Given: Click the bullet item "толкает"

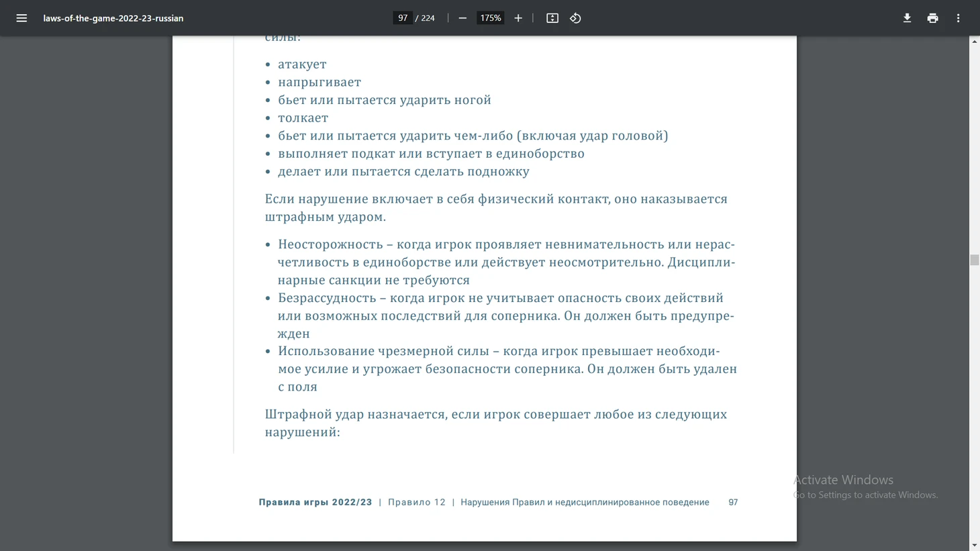Looking at the screenshot, I should (303, 118).
